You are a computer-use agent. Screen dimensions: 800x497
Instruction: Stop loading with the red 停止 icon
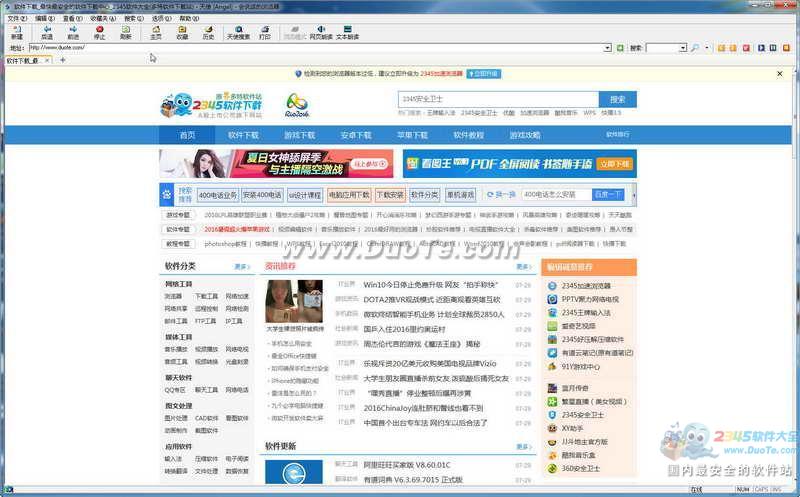99,33
